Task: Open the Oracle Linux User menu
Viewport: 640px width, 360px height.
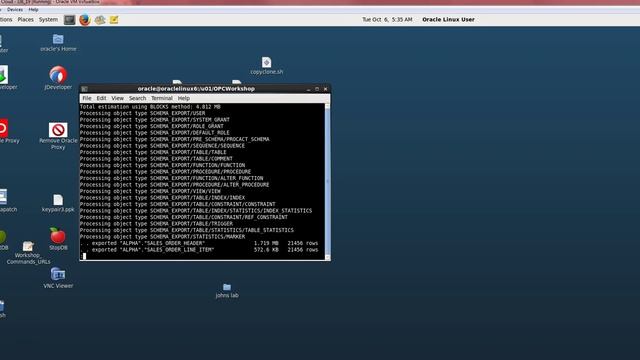Action: click(448, 20)
